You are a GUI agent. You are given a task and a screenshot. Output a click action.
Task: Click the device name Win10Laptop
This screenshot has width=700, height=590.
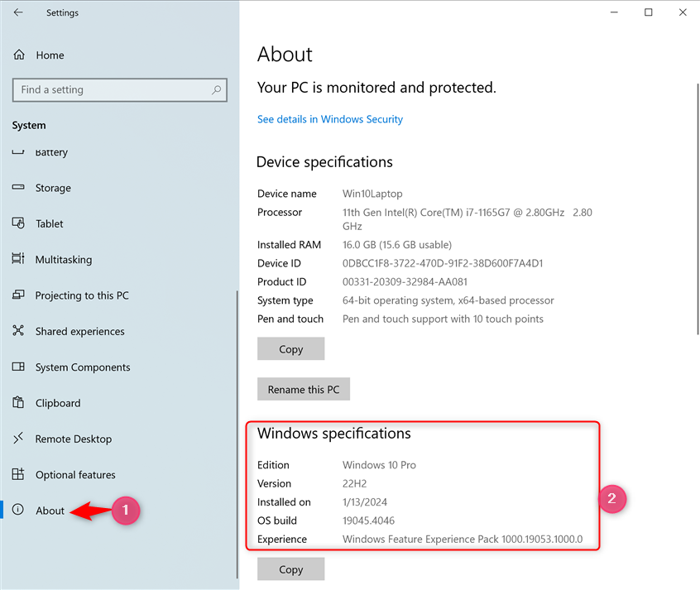(x=372, y=194)
